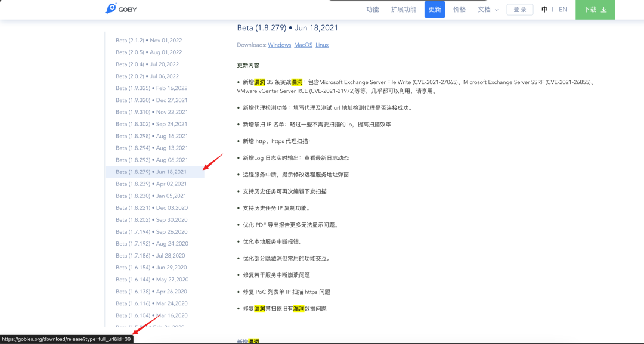Download the Windows version link
The height and width of the screenshot is (344, 644).
279,45
